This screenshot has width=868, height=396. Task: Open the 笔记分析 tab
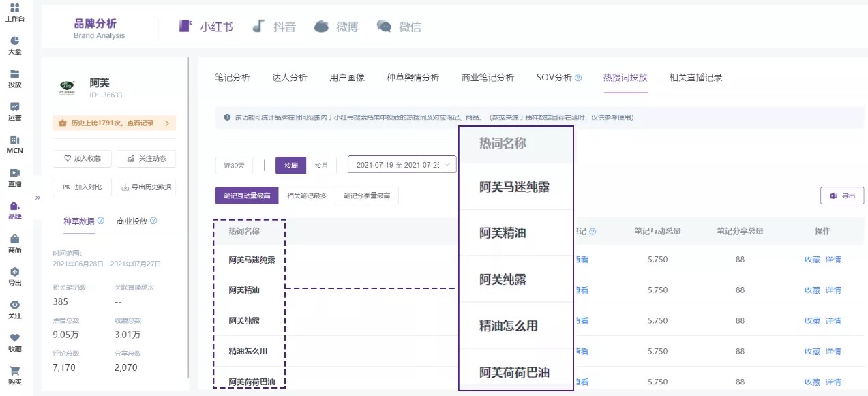[x=233, y=78]
